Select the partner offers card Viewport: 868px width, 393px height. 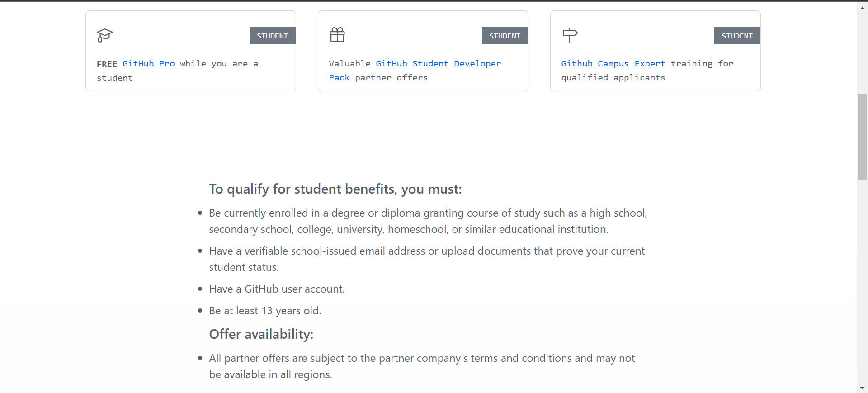(423, 51)
